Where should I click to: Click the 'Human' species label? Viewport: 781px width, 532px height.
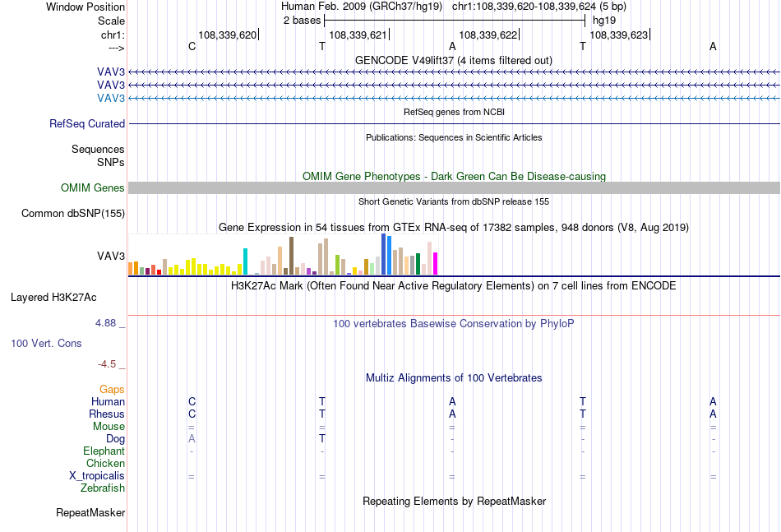click(x=108, y=401)
